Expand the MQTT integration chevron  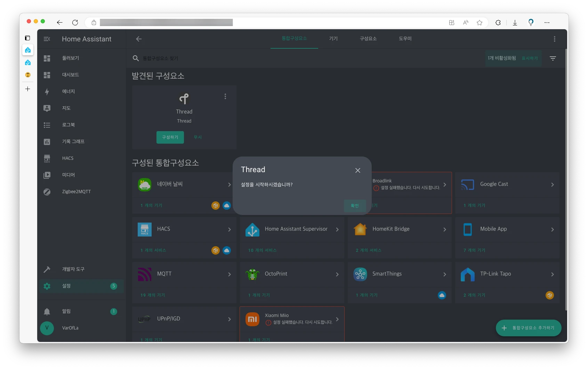229,274
